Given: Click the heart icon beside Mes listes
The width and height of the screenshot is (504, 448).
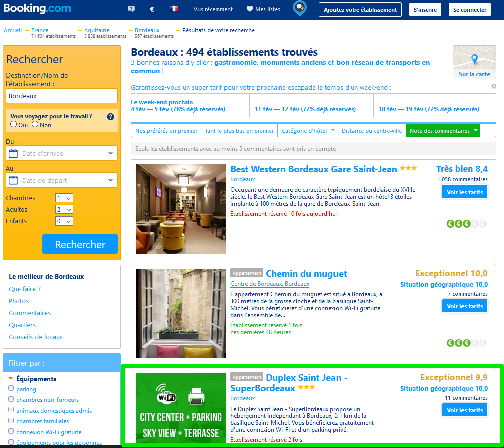Looking at the screenshot, I should pyautogui.click(x=250, y=9).
